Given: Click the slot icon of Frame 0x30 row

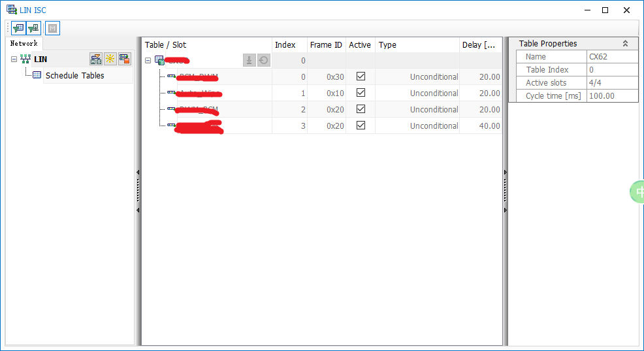Looking at the screenshot, I should pyautogui.click(x=171, y=76).
